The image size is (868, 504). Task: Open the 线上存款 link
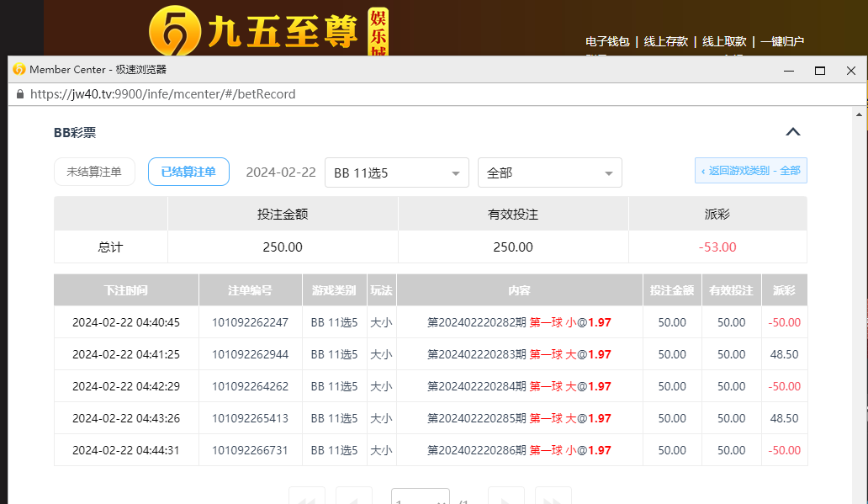(x=666, y=41)
